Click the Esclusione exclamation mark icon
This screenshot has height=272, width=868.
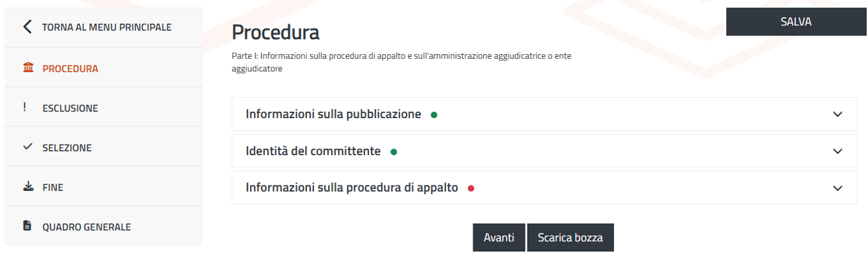tap(25, 108)
